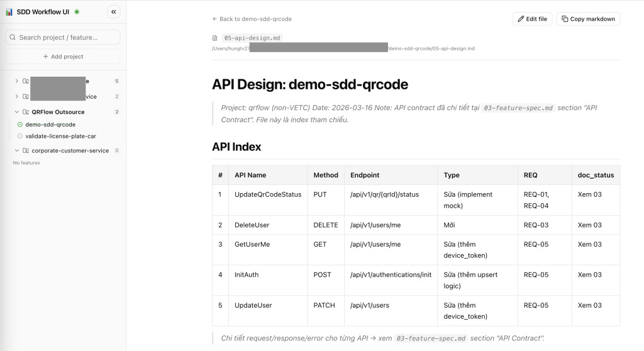The height and width of the screenshot is (351, 644).
Task: Click the API Design: demo-sdd-qrcode heading
Action: tap(310, 84)
